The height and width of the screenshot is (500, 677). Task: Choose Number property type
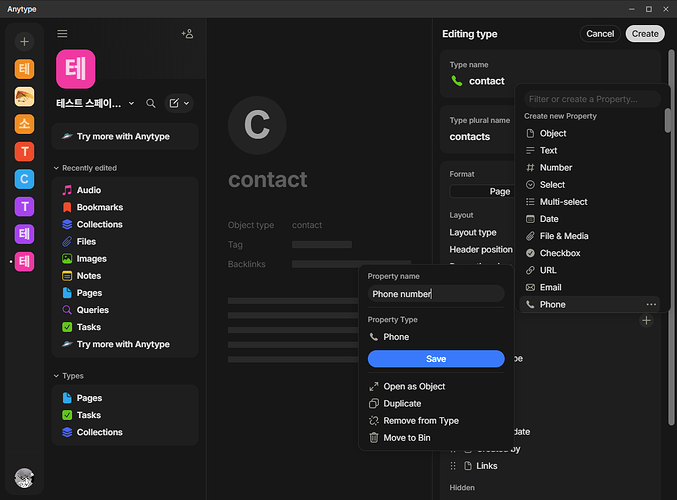click(x=589, y=168)
